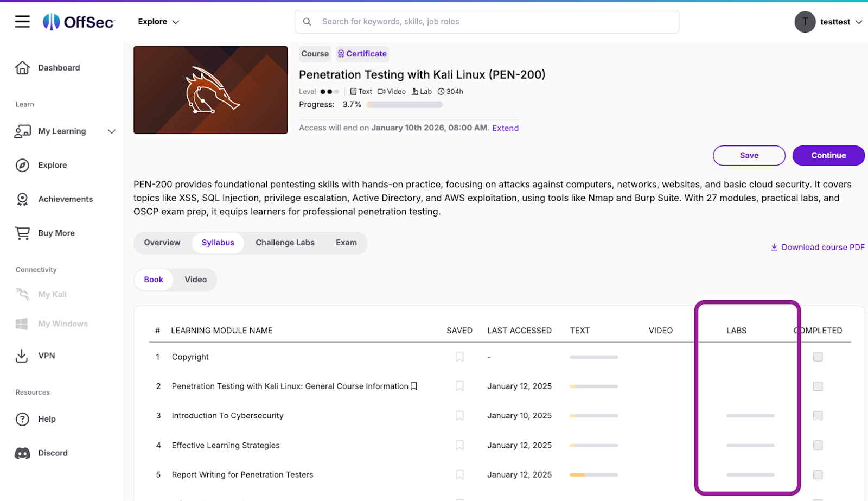The height and width of the screenshot is (501, 868).
Task: Click the Discord icon
Action: click(x=22, y=453)
